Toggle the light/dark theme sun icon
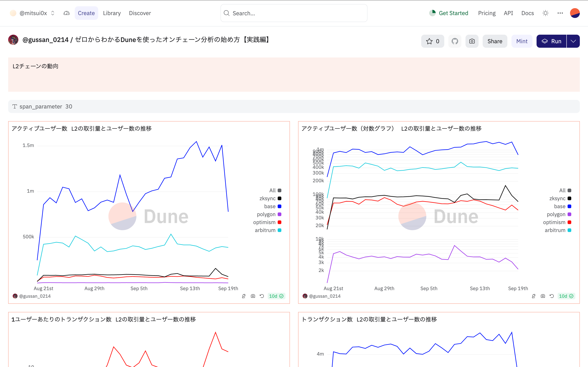588x367 pixels. (x=546, y=13)
